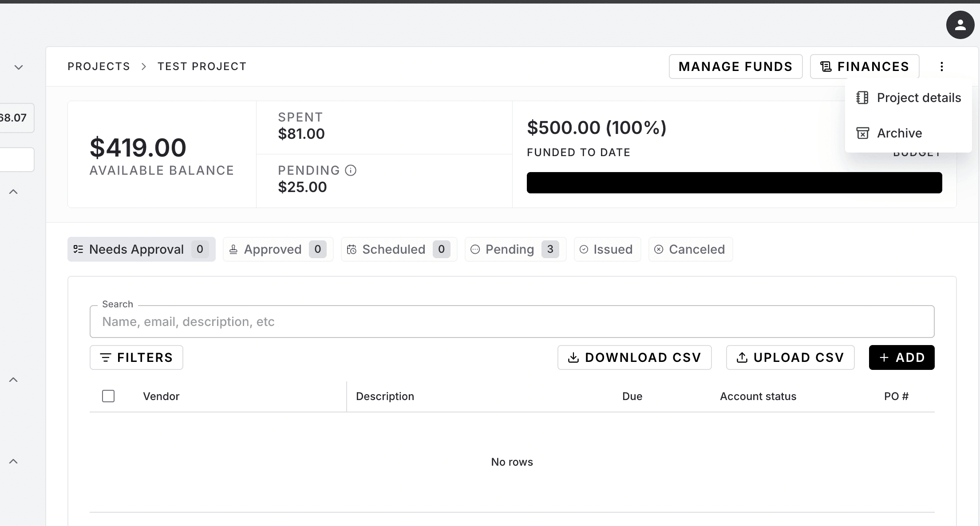980x526 pixels.
Task: Click the funded to date progress bar
Action: (x=734, y=183)
